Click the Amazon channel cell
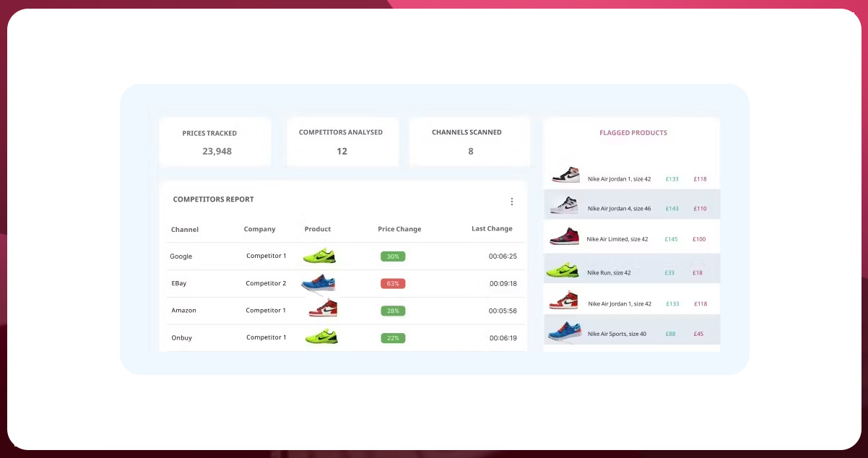The image size is (868, 458). coord(183,310)
